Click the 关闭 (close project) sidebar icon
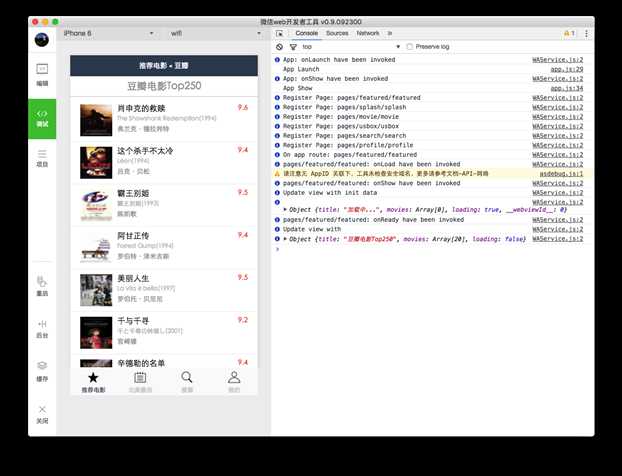 click(42, 415)
